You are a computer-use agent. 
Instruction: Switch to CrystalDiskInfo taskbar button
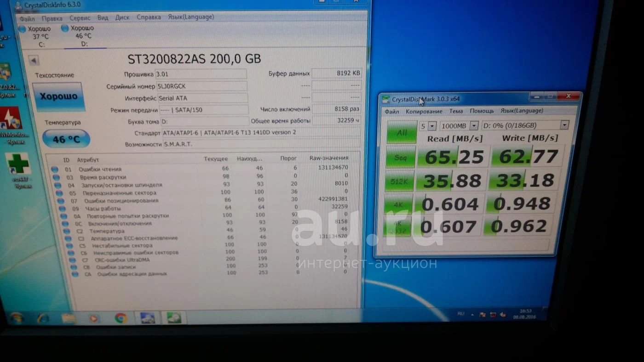point(148,318)
